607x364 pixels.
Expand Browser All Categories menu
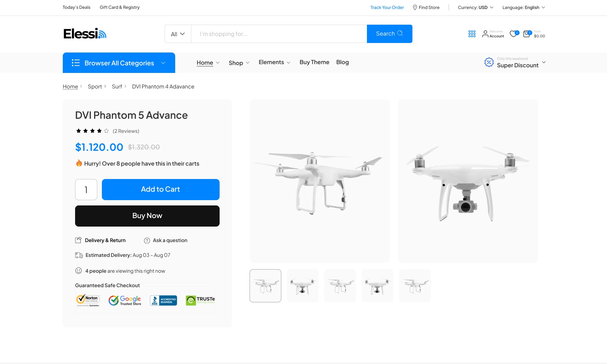pyautogui.click(x=119, y=63)
